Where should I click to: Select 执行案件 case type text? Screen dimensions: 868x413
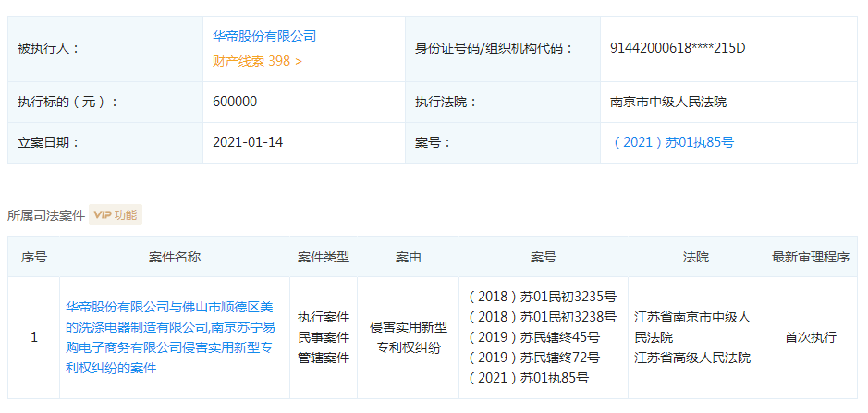[324, 317]
